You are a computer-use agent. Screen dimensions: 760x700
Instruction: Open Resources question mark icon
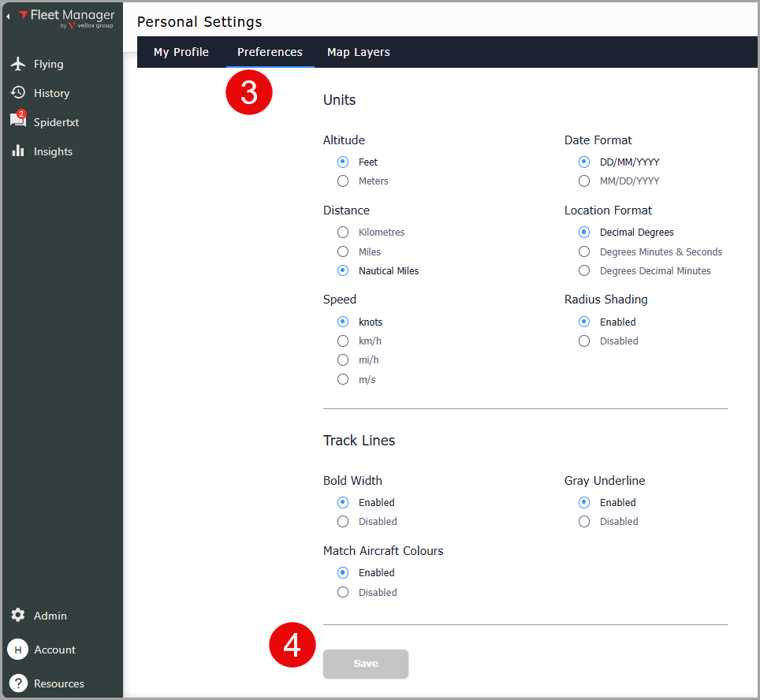pos(18,683)
